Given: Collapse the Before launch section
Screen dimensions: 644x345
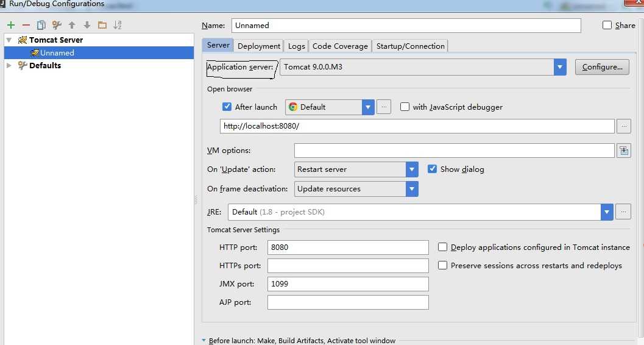Looking at the screenshot, I should (203, 341).
